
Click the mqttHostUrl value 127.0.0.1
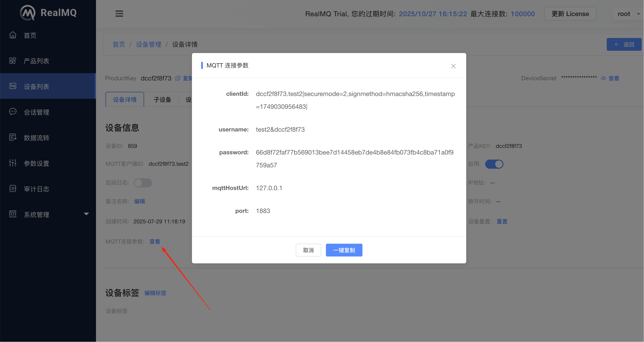pyautogui.click(x=269, y=188)
